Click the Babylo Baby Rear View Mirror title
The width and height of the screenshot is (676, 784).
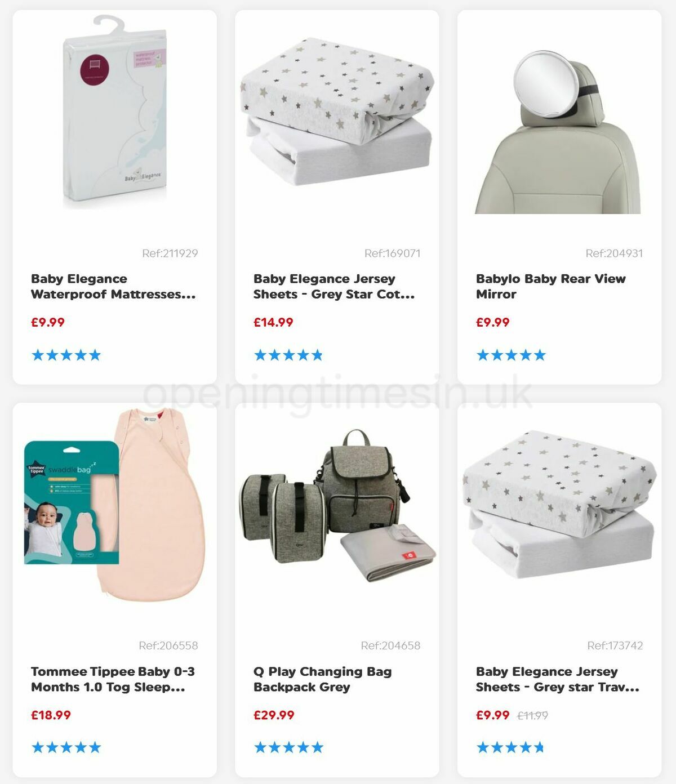coord(551,287)
